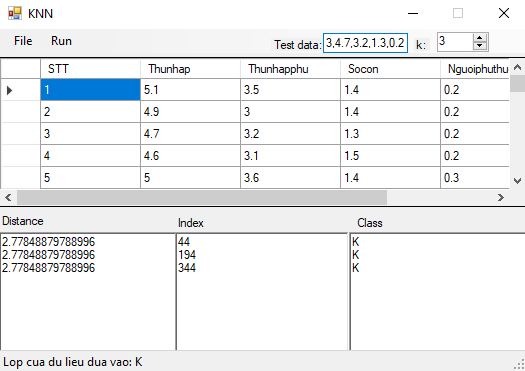Select STT cell with value 2
Viewport: 525px width, 371px height.
(90, 112)
